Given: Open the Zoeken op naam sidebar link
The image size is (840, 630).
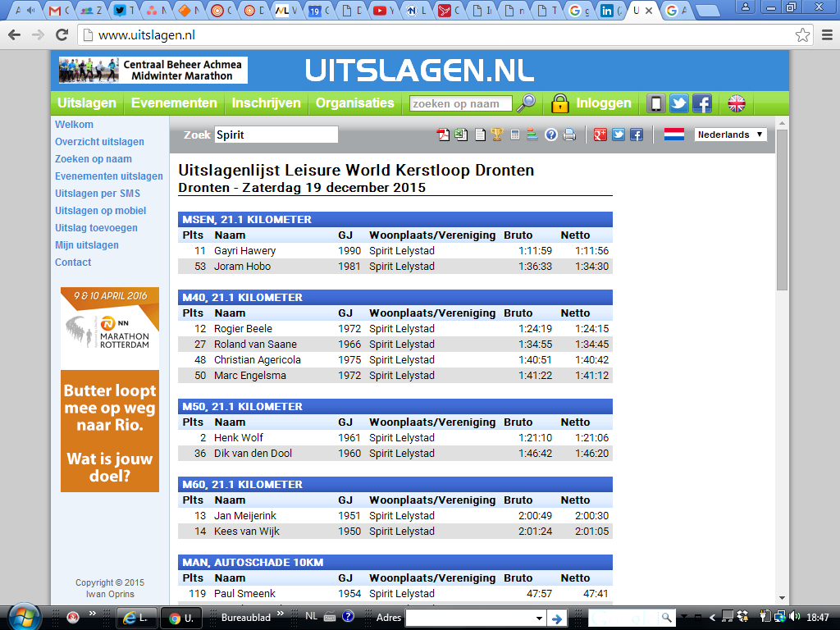Looking at the screenshot, I should (x=94, y=159).
